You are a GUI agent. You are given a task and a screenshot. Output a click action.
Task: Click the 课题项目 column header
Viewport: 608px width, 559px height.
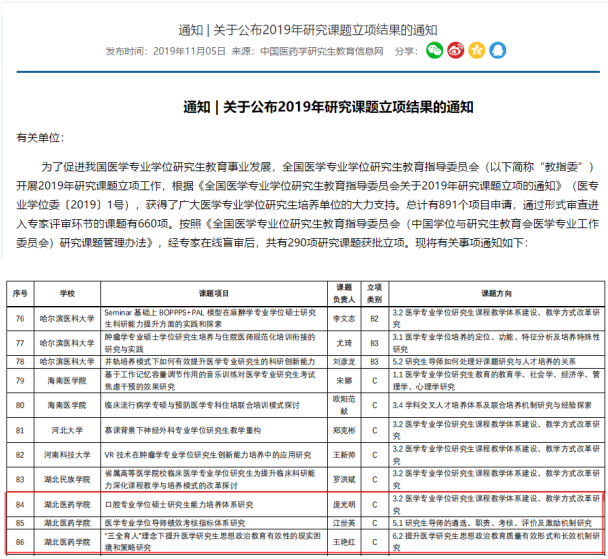click(x=214, y=293)
